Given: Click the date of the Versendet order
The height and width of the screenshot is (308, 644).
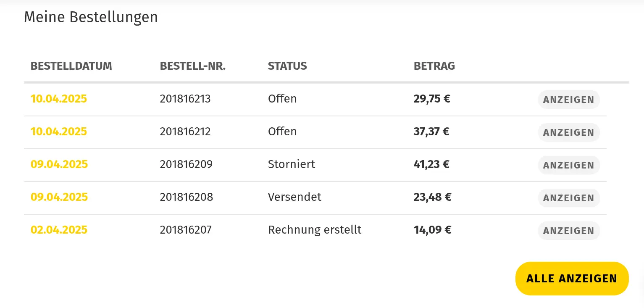Looking at the screenshot, I should pos(59,197).
